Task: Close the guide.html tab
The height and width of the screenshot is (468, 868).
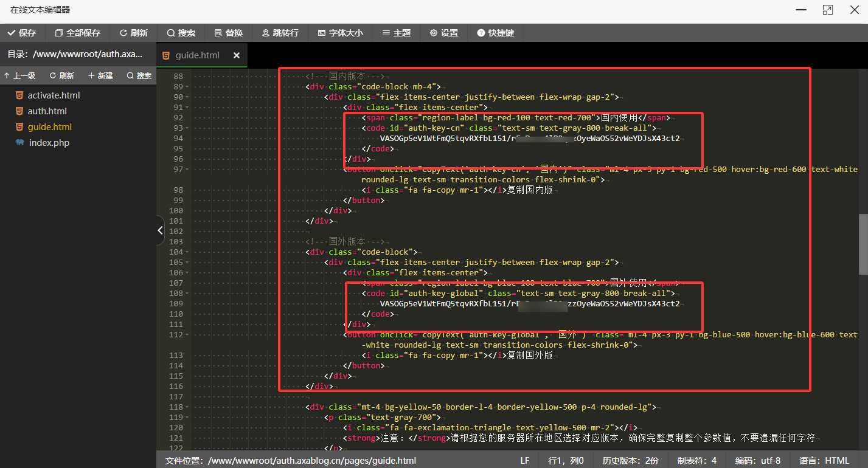Action: coord(236,55)
